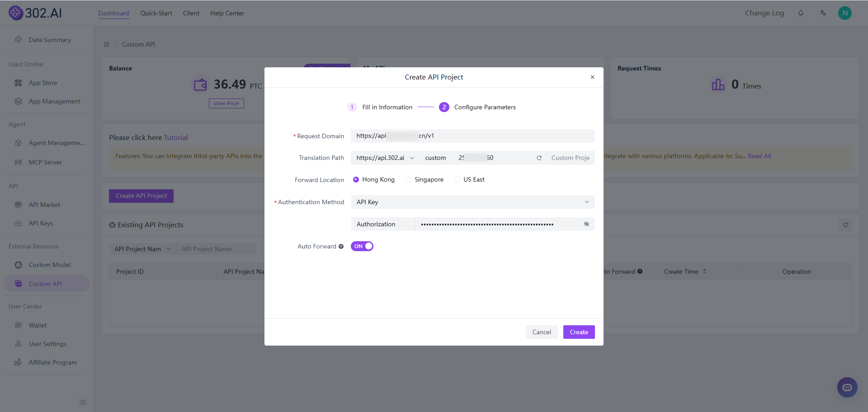This screenshot has width=868, height=412.
Task: Open the Help Center tab
Action: [227, 13]
